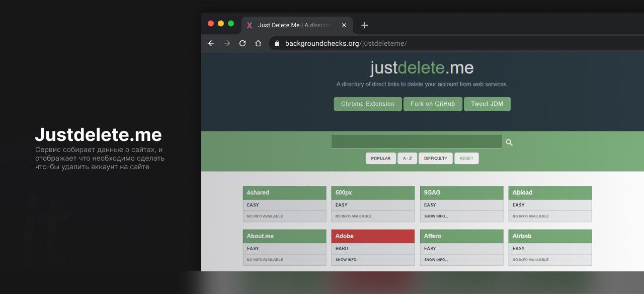Focus the green site search field
The width and height of the screenshot is (644, 294).
[x=417, y=141]
